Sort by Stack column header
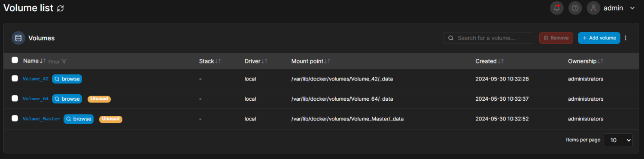 pos(210,61)
